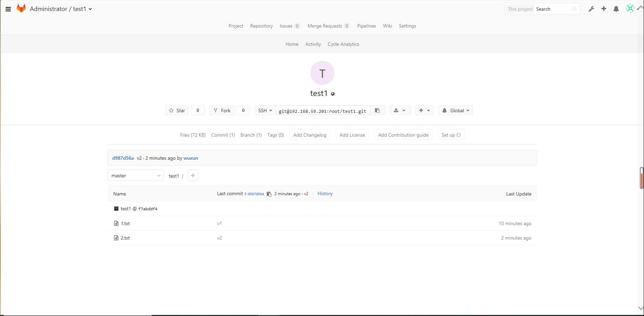Open the Settings tab

pos(407,26)
